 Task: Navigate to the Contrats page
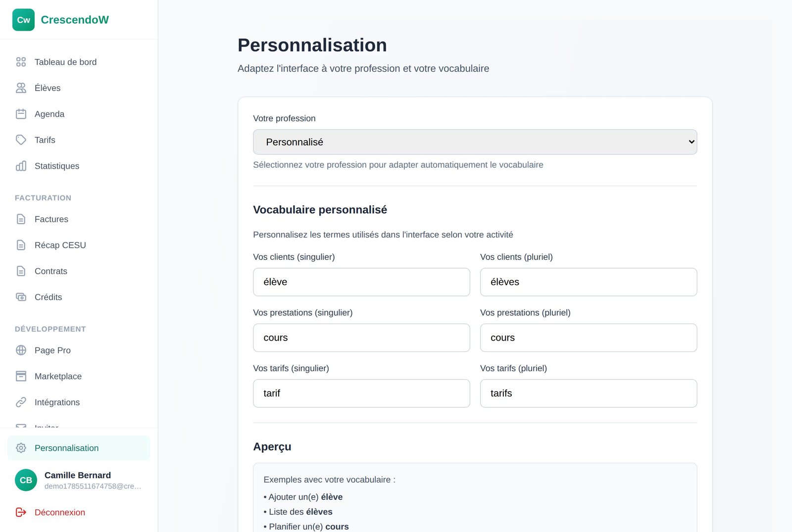pyautogui.click(x=79, y=271)
